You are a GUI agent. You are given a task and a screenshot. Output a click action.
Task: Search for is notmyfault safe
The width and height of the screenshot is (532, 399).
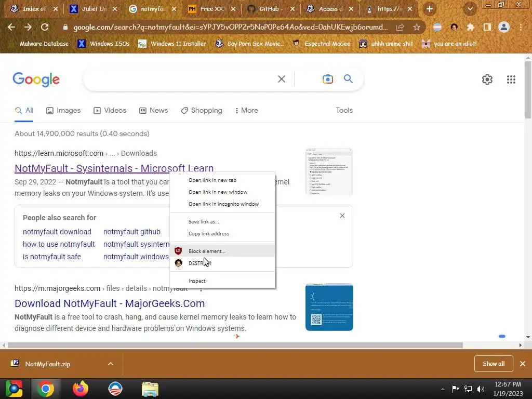(51, 257)
